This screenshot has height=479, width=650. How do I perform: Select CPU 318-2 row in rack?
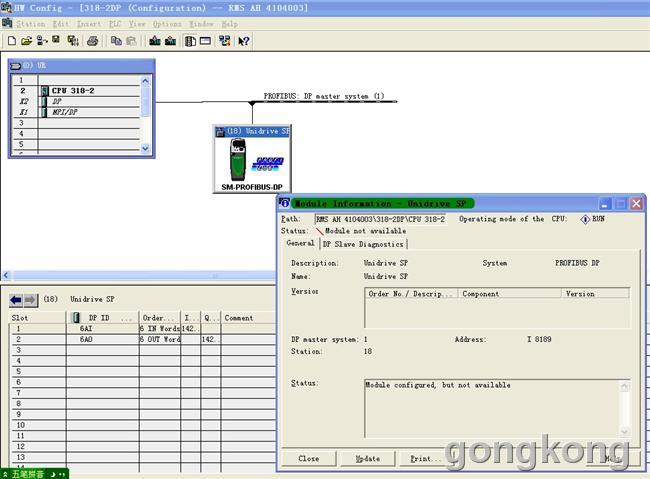76,91
